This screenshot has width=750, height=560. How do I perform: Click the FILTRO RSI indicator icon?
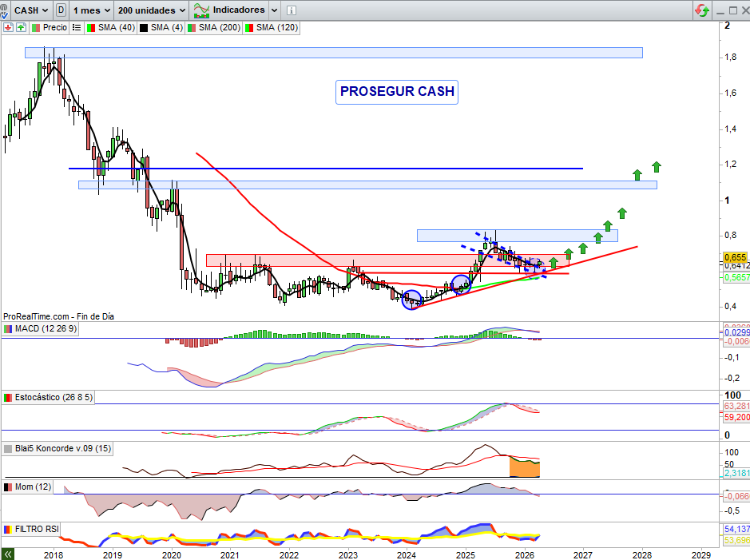coord(8,530)
